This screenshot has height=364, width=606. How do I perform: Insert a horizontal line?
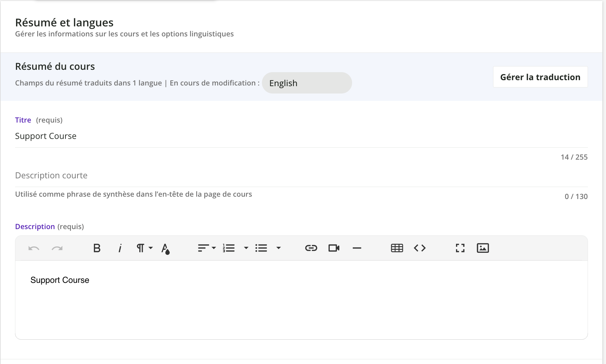pos(357,248)
